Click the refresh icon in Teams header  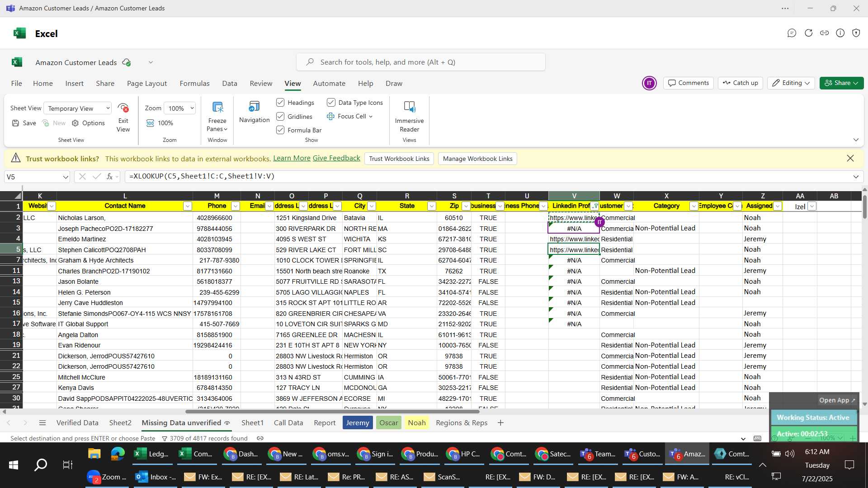pyautogui.click(x=808, y=33)
